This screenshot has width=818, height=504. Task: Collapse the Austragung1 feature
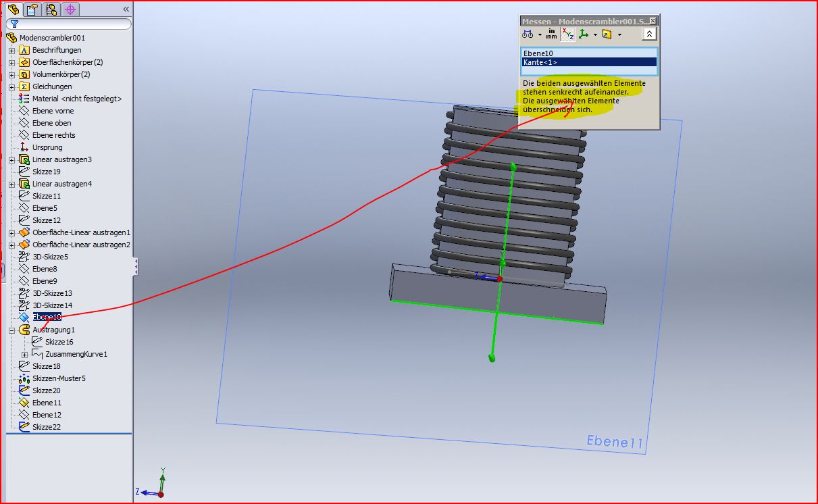click(x=11, y=330)
